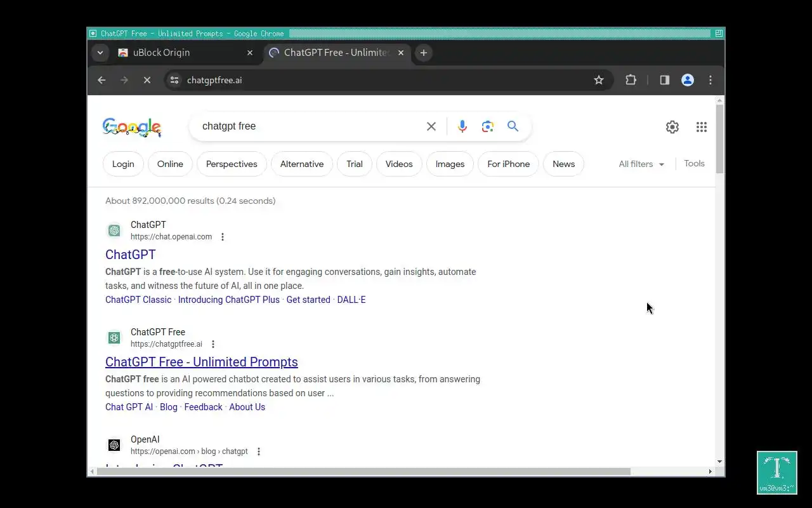Open the Chat GPT AI sitelink

point(129,407)
